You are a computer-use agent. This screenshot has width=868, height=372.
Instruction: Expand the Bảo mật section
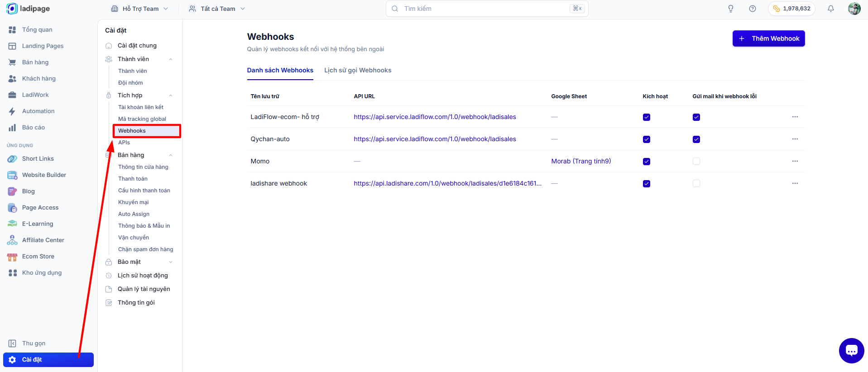(x=171, y=262)
